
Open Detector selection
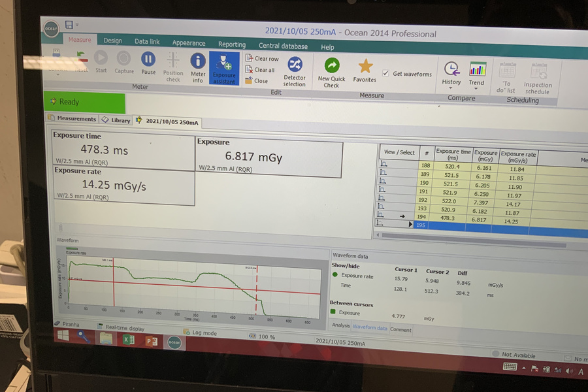[295, 71]
